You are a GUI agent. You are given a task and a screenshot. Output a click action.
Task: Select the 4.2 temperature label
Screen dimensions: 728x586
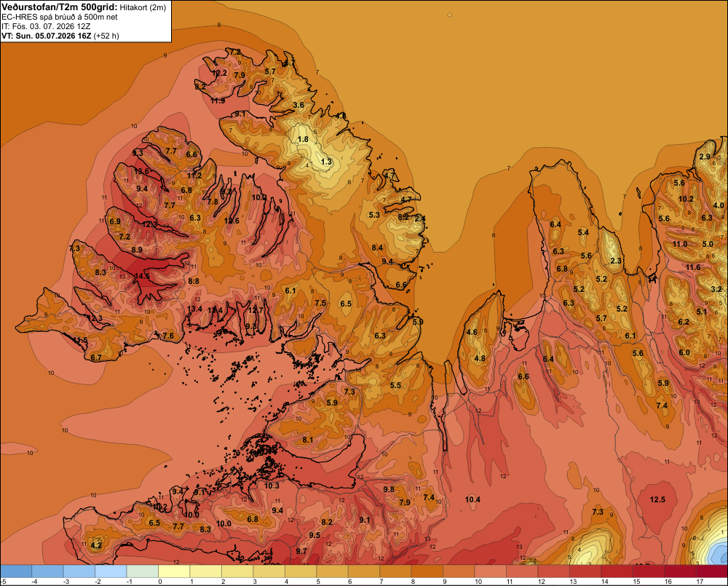click(x=96, y=545)
